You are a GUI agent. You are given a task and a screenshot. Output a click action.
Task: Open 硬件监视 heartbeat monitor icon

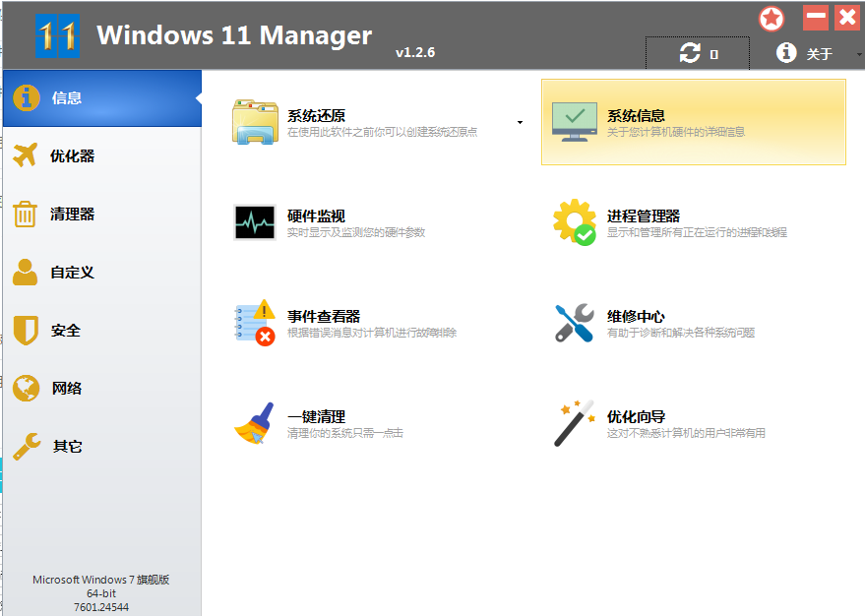pyautogui.click(x=255, y=222)
